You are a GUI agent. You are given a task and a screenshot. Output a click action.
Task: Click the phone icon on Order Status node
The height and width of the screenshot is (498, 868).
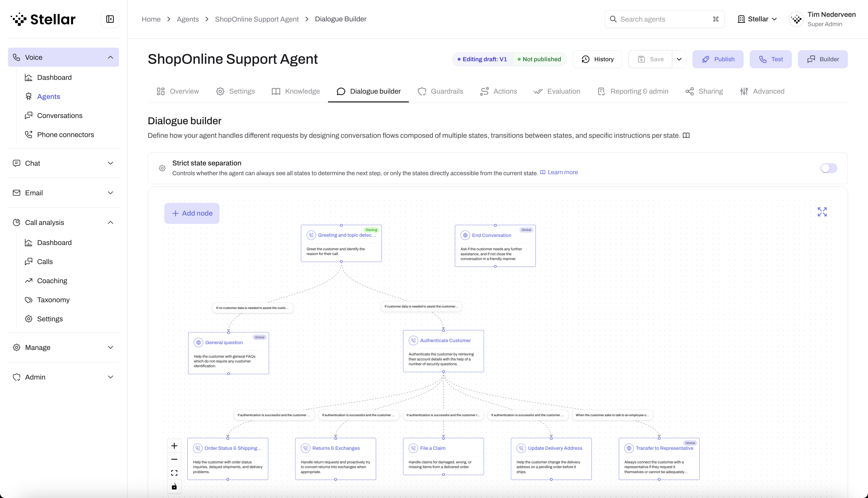point(198,448)
